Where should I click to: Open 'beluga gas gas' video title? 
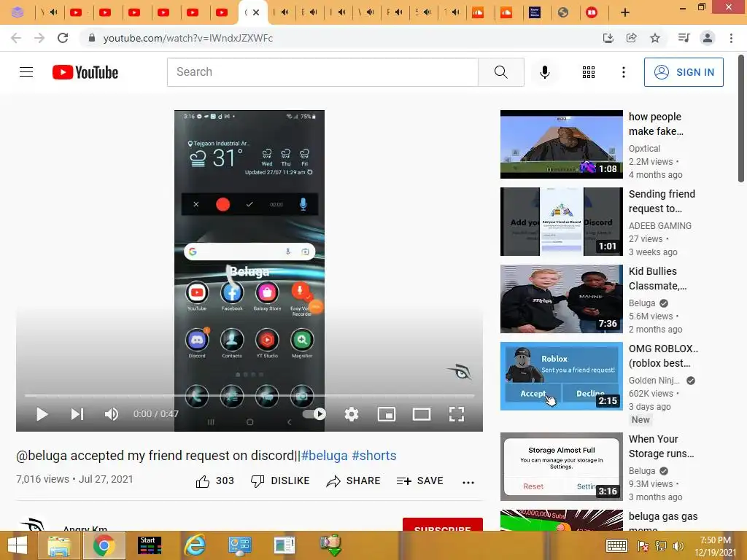point(663,521)
